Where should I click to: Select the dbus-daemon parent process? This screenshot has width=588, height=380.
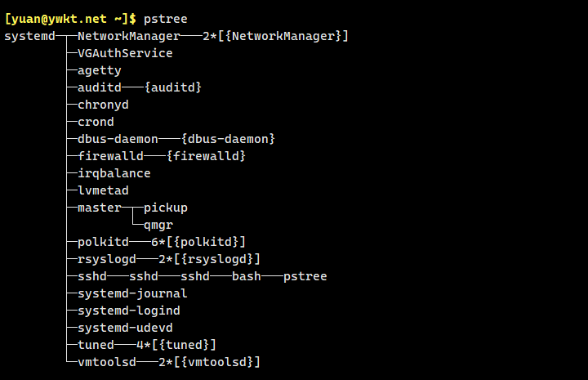pyautogui.click(x=118, y=139)
